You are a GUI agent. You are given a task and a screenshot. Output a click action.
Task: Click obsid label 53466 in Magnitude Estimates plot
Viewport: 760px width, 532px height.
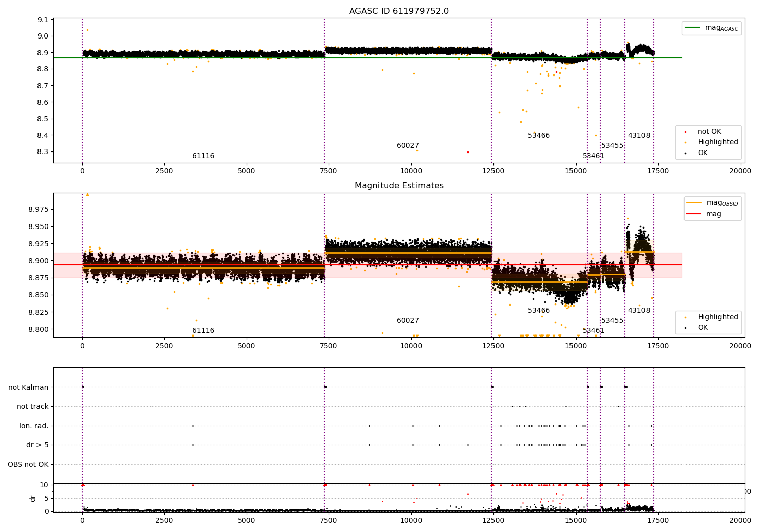click(539, 311)
